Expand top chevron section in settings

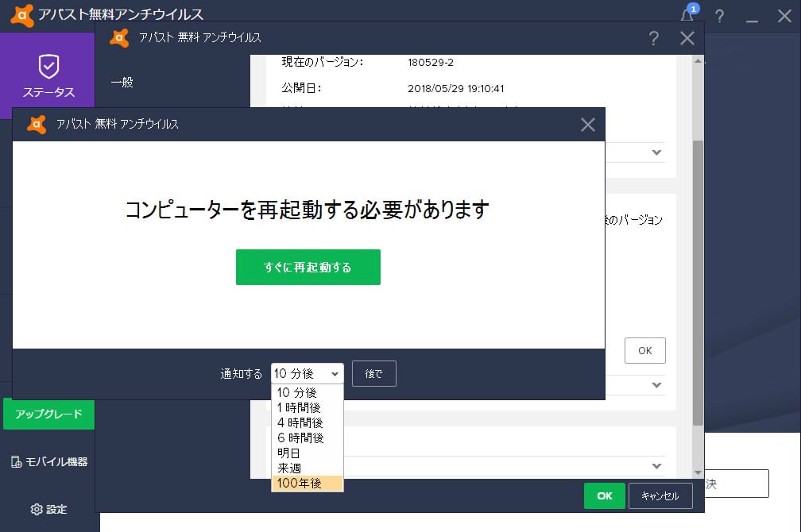(x=657, y=152)
